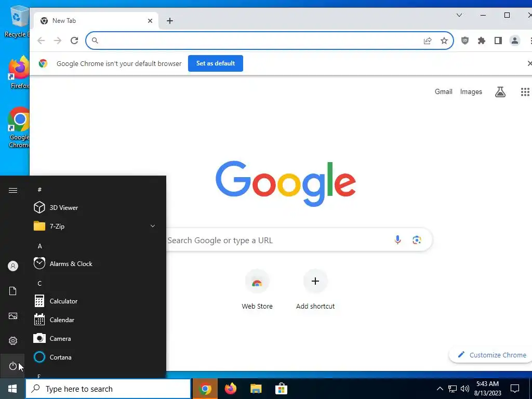Click the '#' section header in Start menu

coord(39,190)
